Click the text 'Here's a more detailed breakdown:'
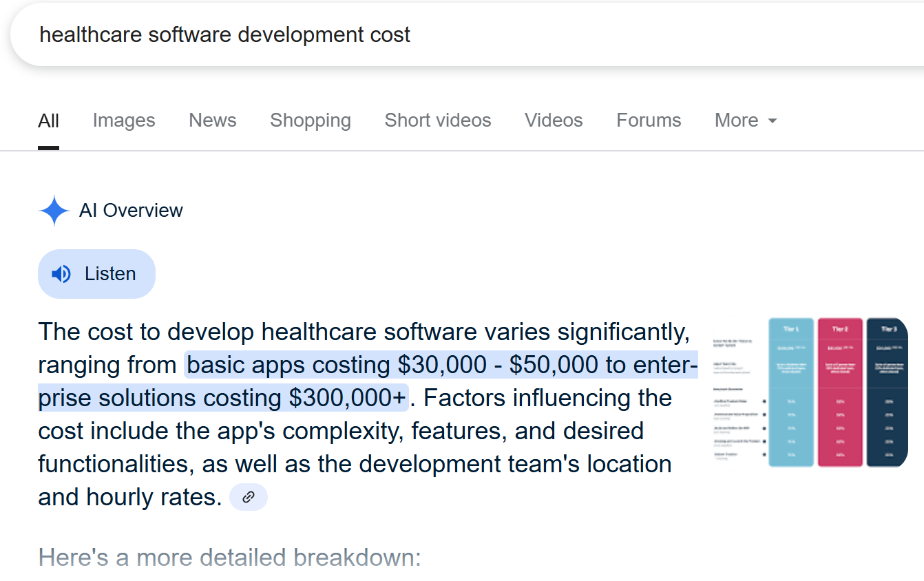The width and height of the screenshot is (924, 581). (x=229, y=557)
